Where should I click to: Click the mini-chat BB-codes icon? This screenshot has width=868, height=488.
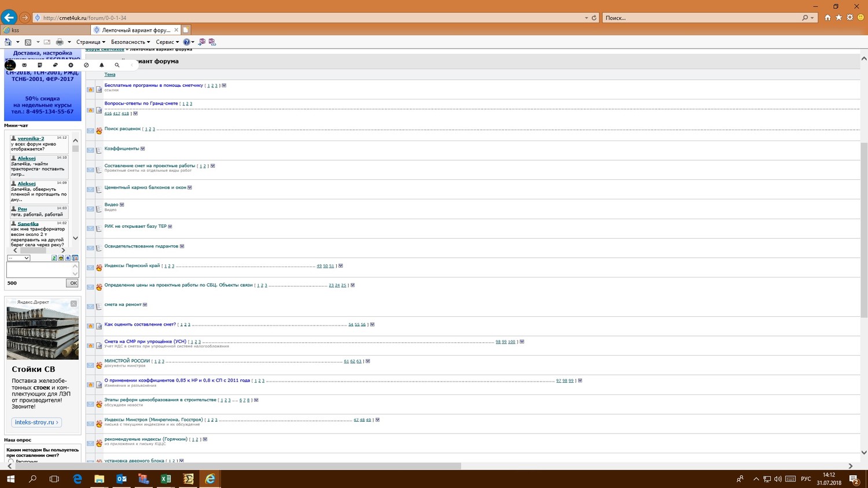[68, 258]
